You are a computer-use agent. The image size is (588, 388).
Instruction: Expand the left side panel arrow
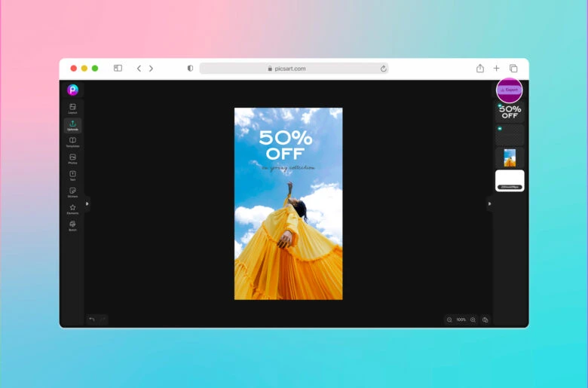[87, 203]
